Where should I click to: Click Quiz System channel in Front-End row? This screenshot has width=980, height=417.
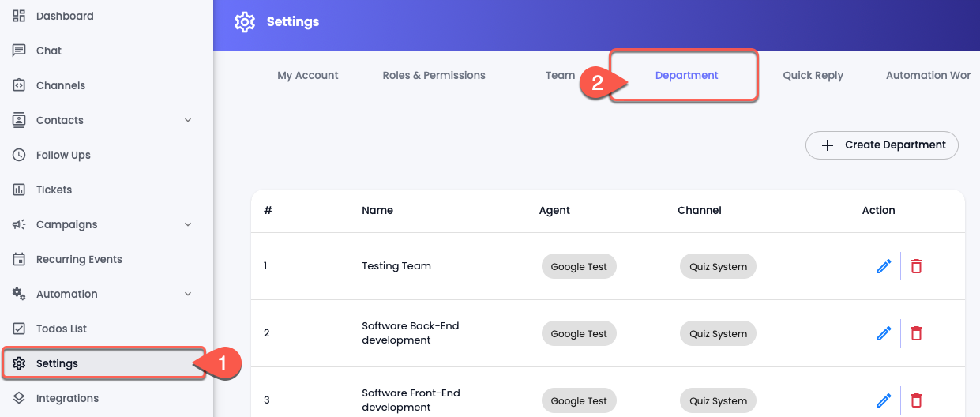(718, 400)
